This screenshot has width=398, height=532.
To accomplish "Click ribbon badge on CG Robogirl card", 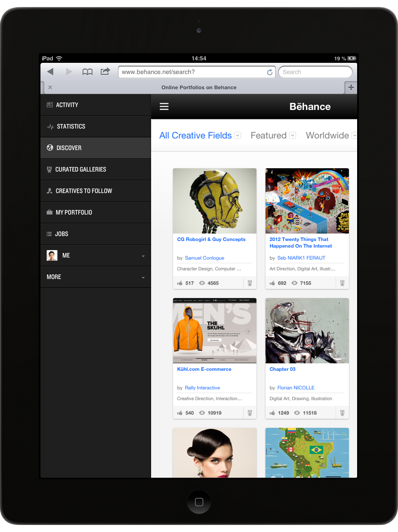I will click(x=250, y=283).
